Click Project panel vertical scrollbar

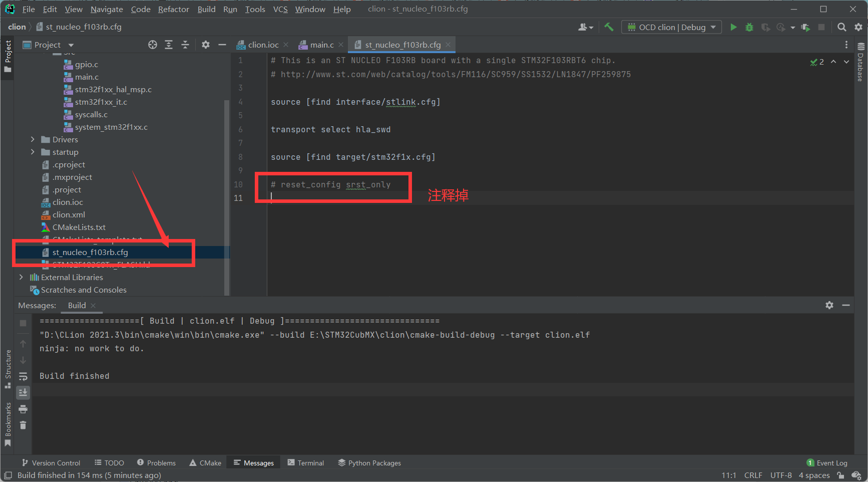coord(227,198)
